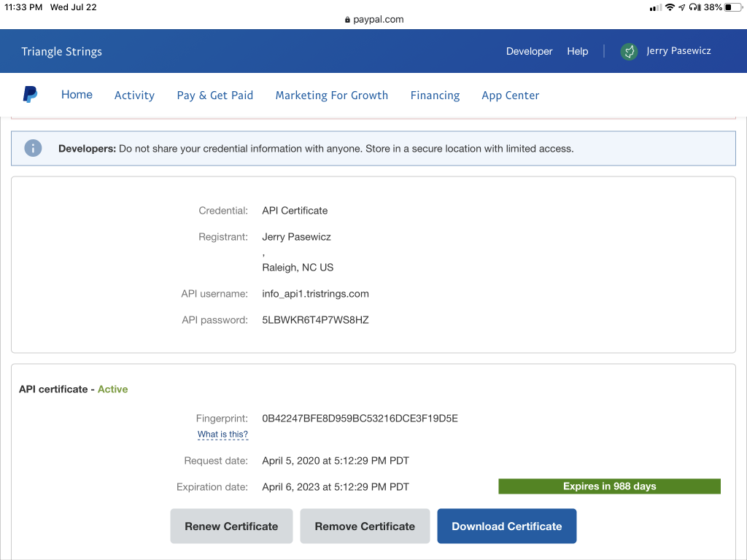Image resolution: width=747 pixels, height=560 pixels.
Task: Click the Registrant name Jerry Pasewicz
Action: (296, 237)
